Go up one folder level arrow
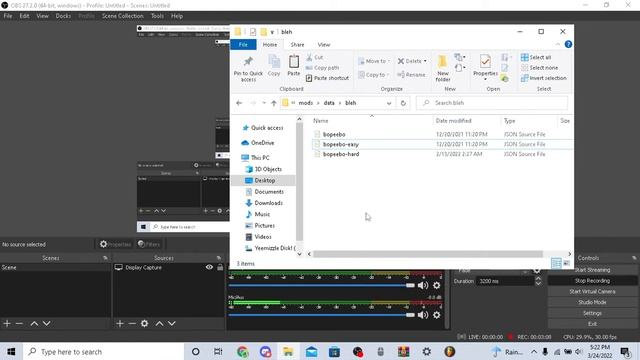Viewport: 640px width, 360px height. (x=273, y=103)
